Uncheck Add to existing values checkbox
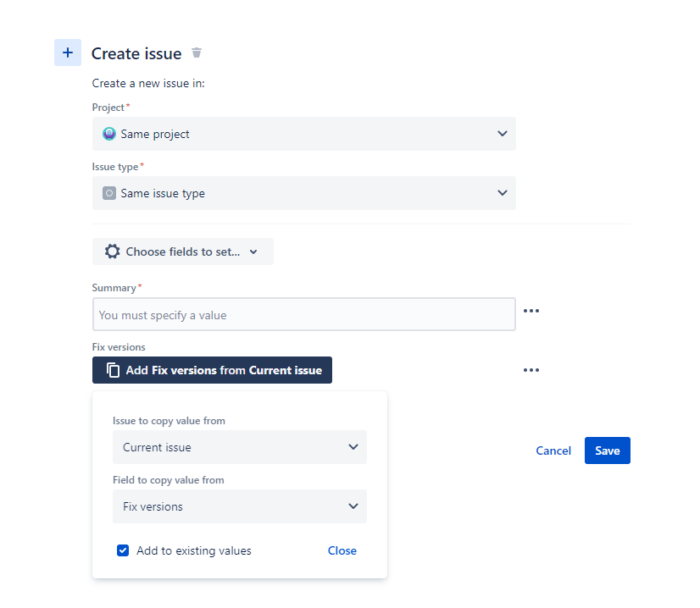Viewport: 700px width, 608px height. pyautogui.click(x=123, y=550)
